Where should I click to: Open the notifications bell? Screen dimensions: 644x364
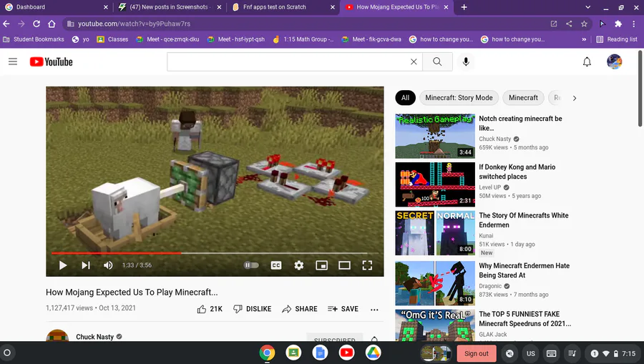(x=587, y=62)
